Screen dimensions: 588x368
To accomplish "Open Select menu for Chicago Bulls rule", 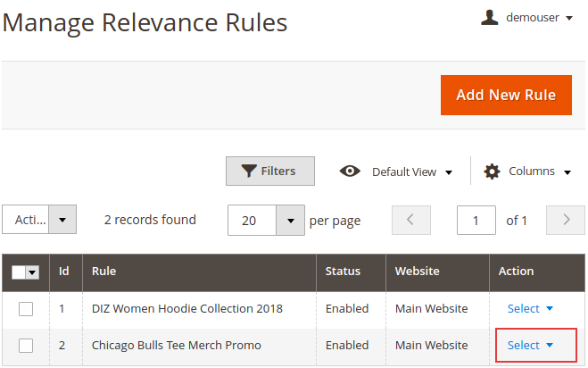I will 531,345.
